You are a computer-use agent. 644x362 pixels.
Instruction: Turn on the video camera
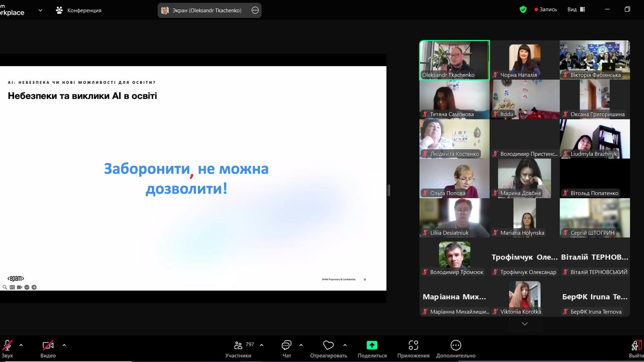pyautogui.click(x=48, y=346)
